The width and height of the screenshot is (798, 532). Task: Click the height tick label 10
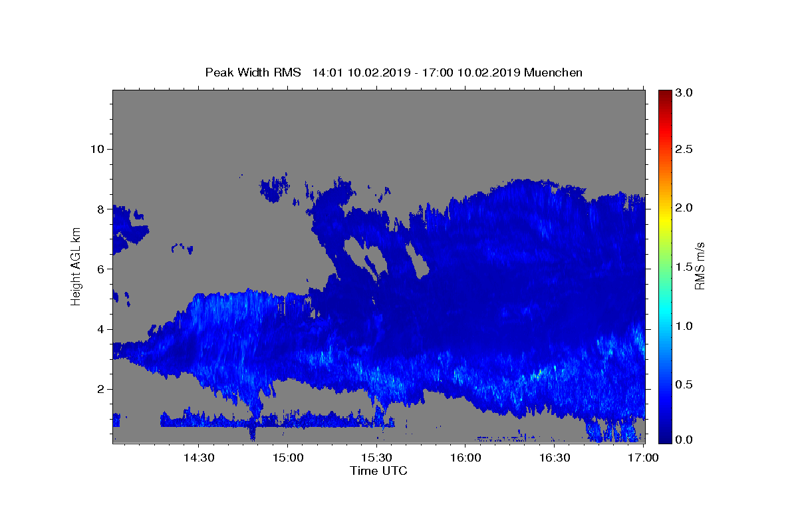tap(97, 149)
